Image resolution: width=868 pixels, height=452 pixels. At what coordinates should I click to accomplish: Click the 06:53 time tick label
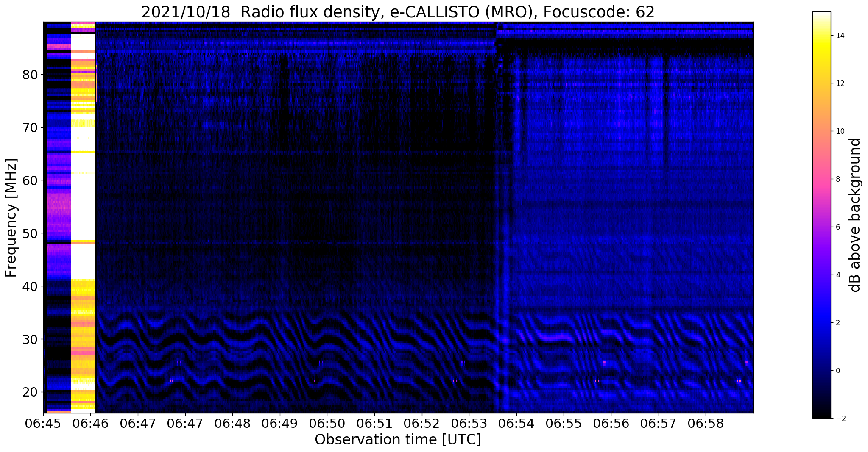tap(469, 424)
